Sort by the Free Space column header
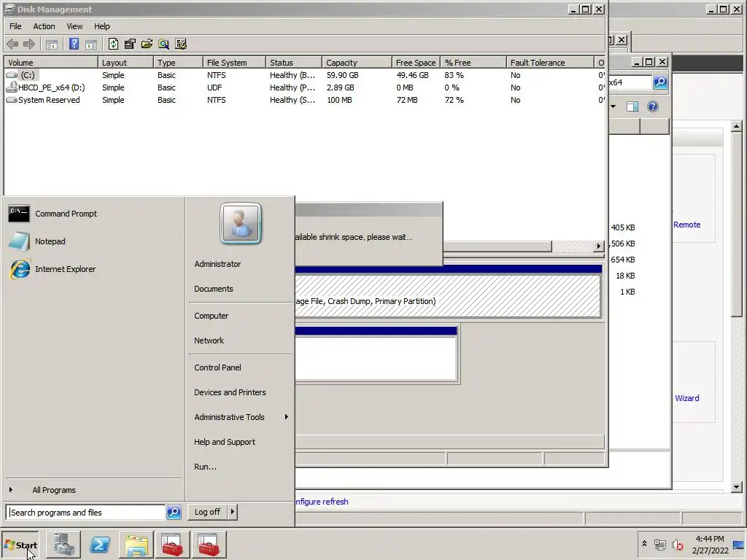This screenshot has width=747, height=560. pyautogui.click(x=416, y=63)
